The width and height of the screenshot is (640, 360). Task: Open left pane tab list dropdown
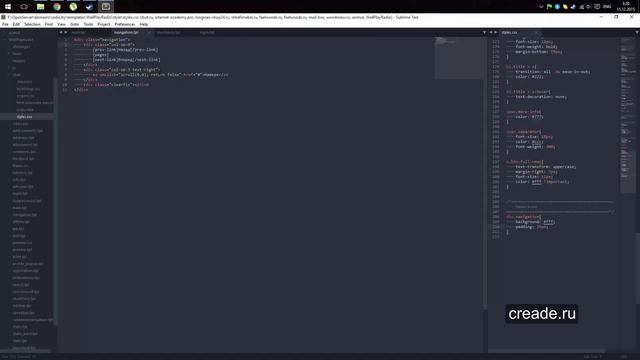tap(484, 33)
